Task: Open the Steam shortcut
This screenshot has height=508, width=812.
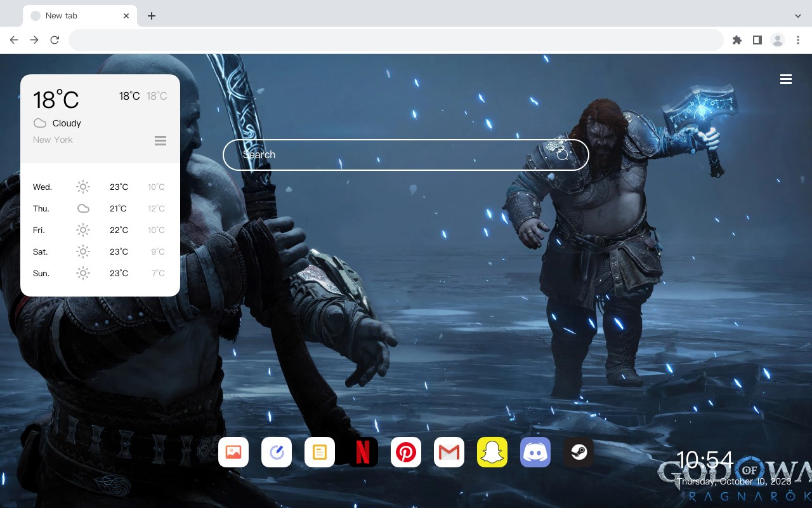Action: [579, 452]
